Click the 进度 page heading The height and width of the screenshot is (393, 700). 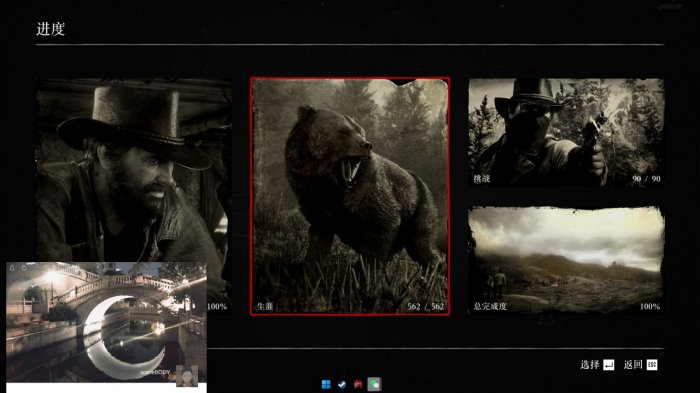click(50, 29)
